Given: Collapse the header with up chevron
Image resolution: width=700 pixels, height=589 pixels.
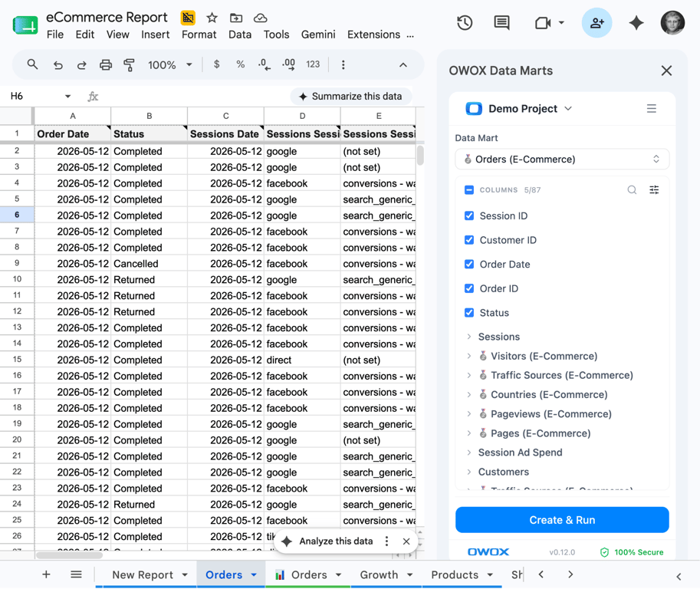Looking at the screenshot, I should [403, 64].
